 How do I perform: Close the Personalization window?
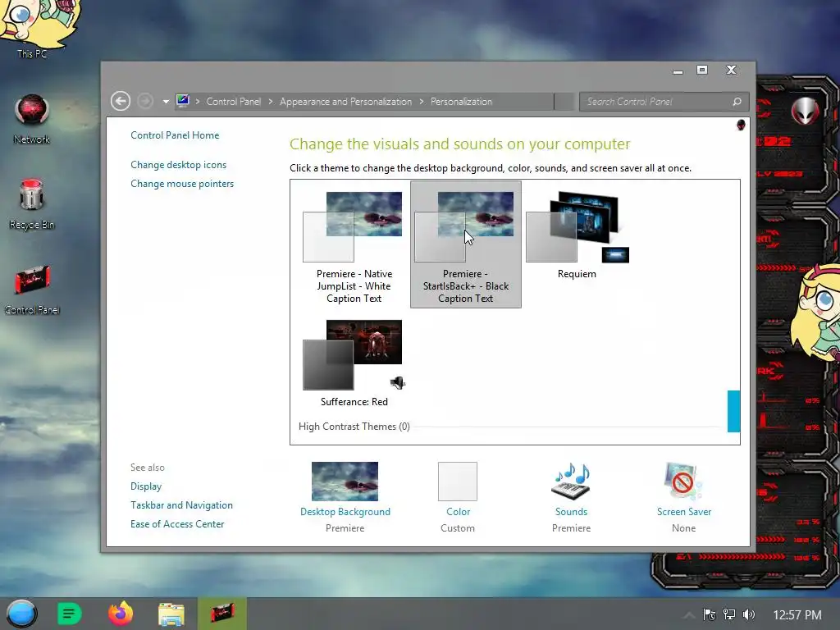coord(731,70)
